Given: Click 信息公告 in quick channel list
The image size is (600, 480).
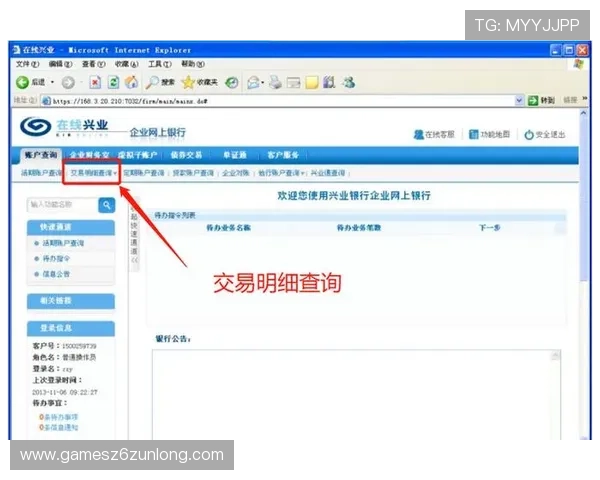Looking at the screenshot, I should 56,274.
